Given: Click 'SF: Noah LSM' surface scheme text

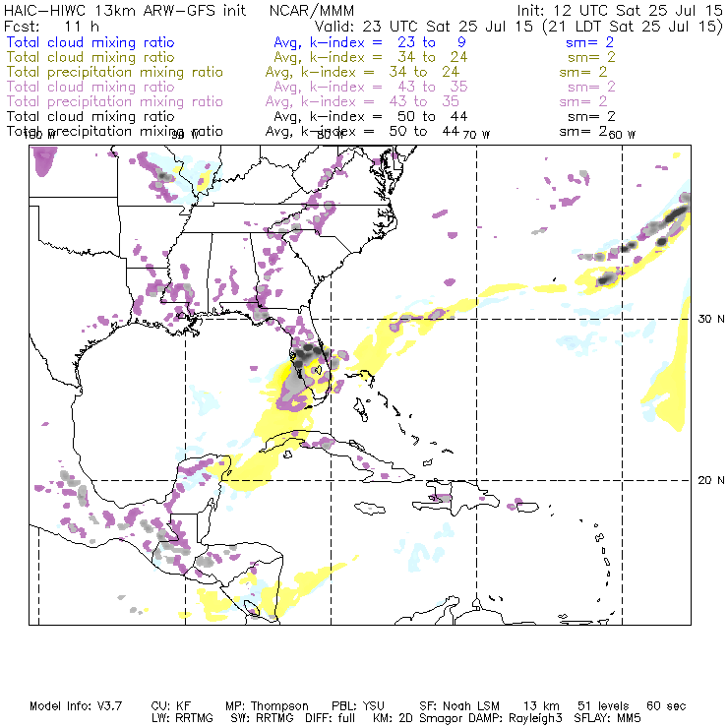Looking at the screenshot, I should (x=459, y=706).
